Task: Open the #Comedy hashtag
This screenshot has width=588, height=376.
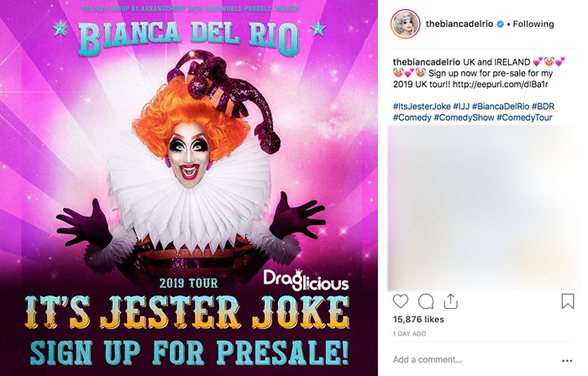Action: [412, 117]
